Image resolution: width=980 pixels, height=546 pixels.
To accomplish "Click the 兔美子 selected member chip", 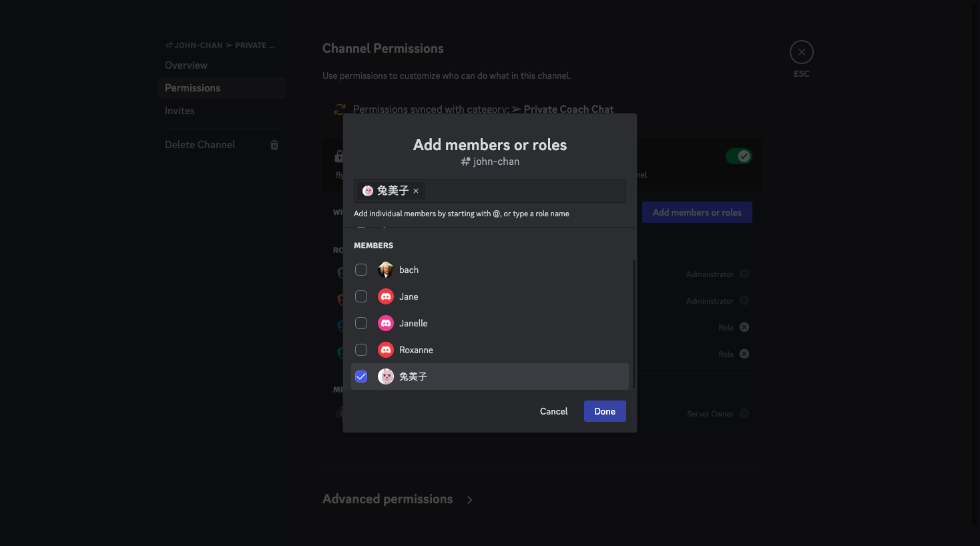I will tap(391, 191).
